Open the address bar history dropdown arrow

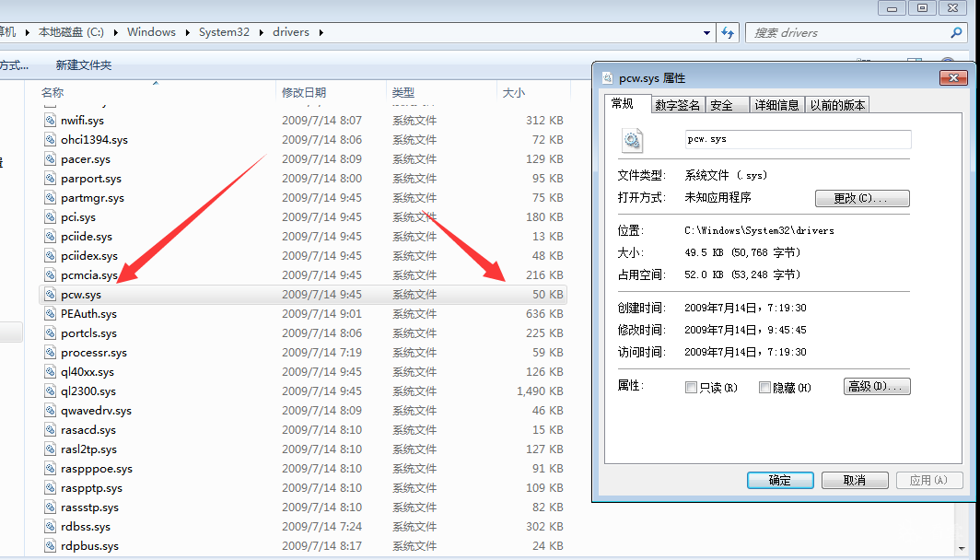tap(706, 32)
